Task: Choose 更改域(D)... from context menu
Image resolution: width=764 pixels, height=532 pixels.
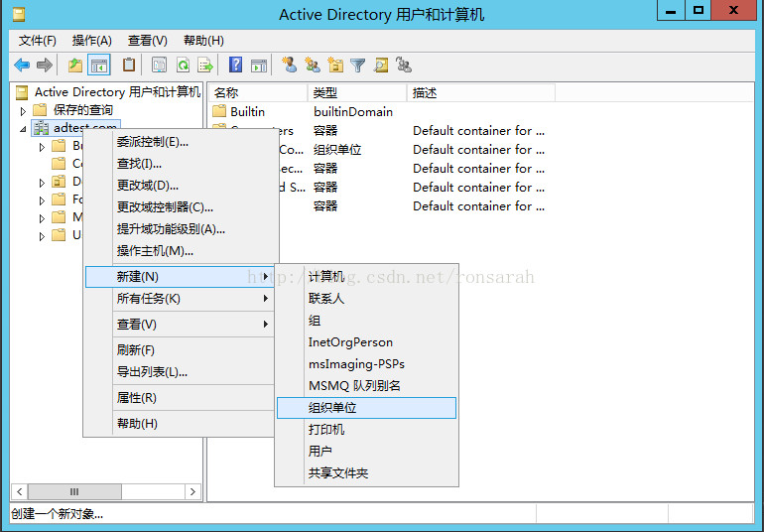Action: pyautogui.click(x=182, y=186)
